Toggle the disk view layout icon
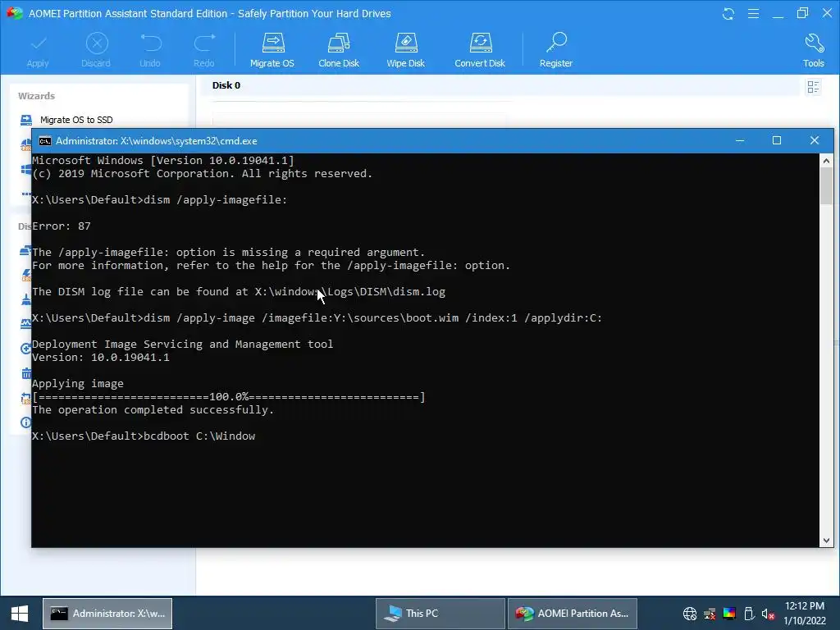This screenshot has height=630, width=840. pyautogui.click(x=813, y=87)
